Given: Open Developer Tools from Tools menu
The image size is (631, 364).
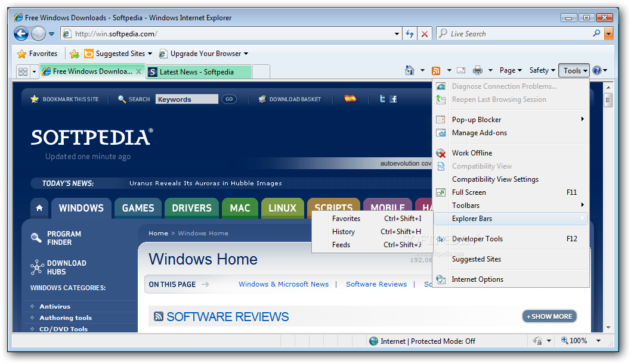Looking at the screenshot, I should (x=511, y=239).
